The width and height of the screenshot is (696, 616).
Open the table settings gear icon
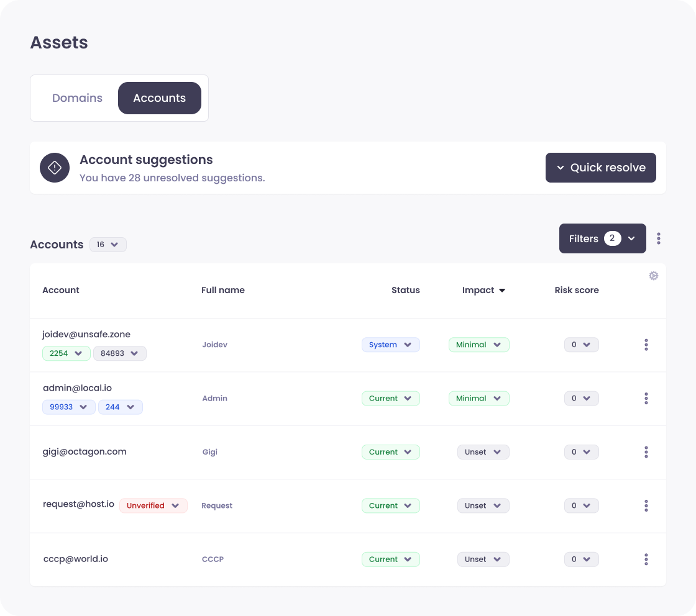653,276
